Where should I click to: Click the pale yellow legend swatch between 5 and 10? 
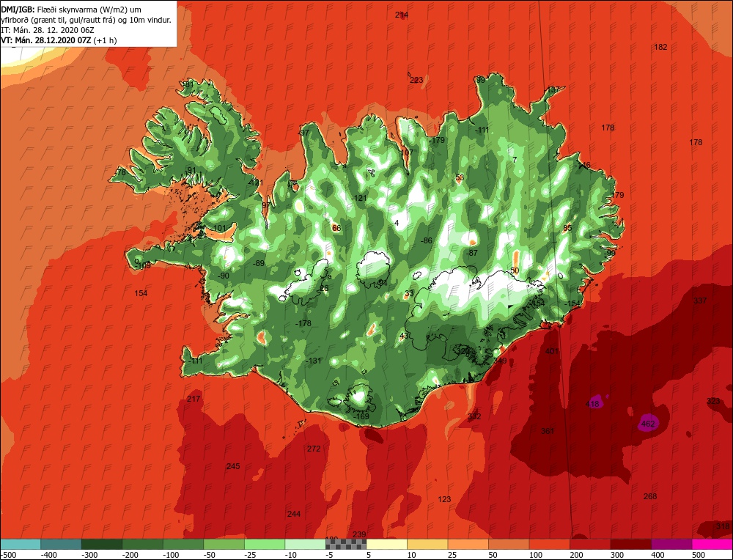click(x=386, y=544)
